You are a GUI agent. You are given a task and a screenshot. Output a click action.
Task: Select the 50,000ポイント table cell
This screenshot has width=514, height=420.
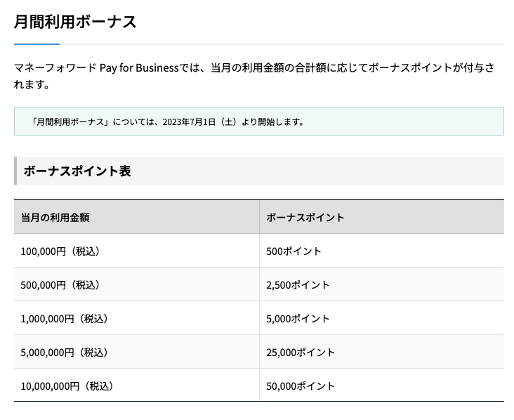point(301,386)
